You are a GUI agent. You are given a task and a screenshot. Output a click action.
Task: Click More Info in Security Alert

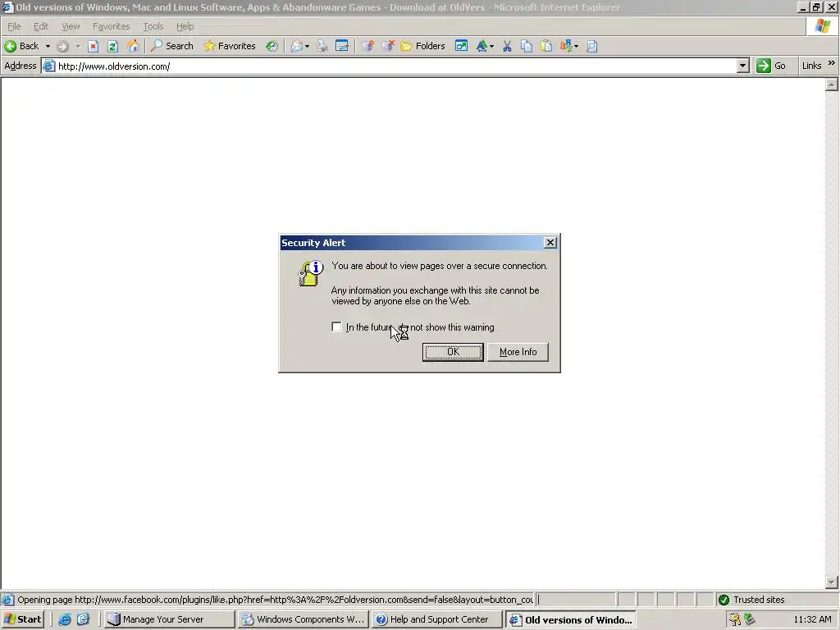(518, 352)
